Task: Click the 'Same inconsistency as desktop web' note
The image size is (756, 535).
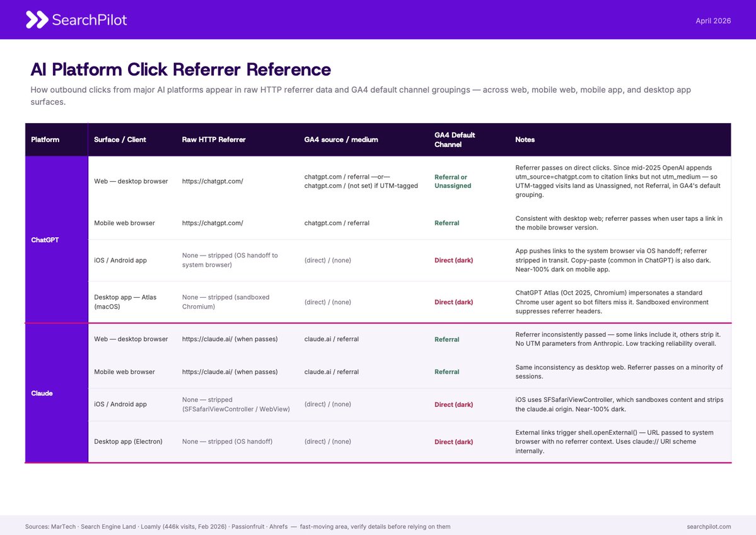Action: pos(619,372)
